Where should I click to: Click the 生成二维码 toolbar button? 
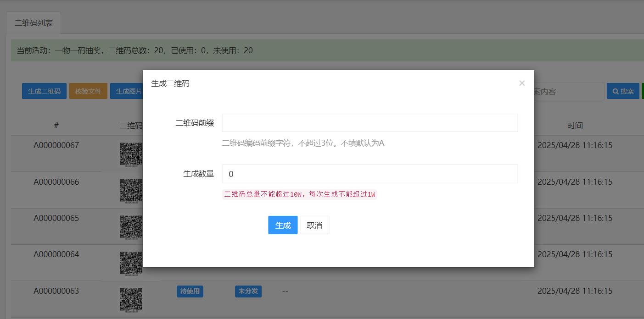click(x=44, y=91)
